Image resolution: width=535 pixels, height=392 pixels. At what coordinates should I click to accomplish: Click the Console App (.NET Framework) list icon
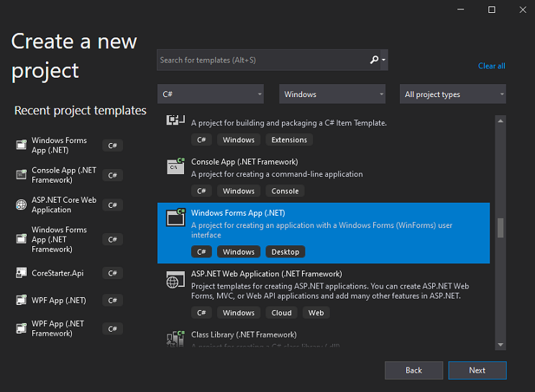click(175, 166)
